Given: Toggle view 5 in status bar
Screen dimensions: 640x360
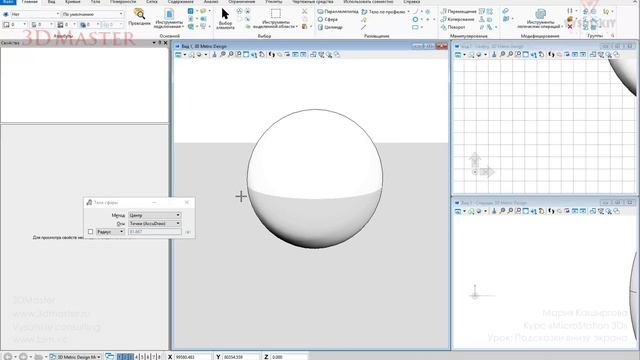Looking at the screenshot, I should [142, 357].
